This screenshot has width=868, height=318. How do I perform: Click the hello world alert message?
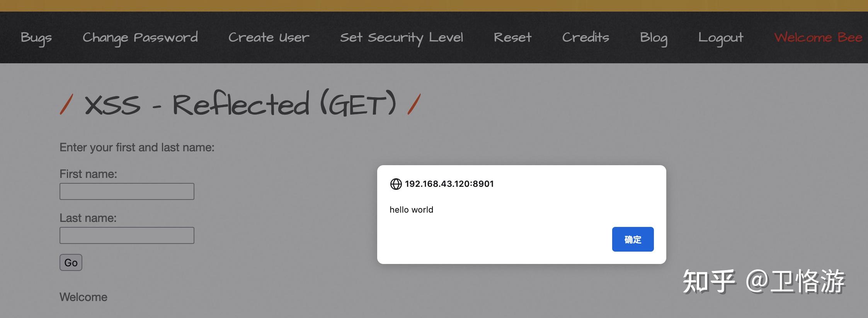click(411, 210)
